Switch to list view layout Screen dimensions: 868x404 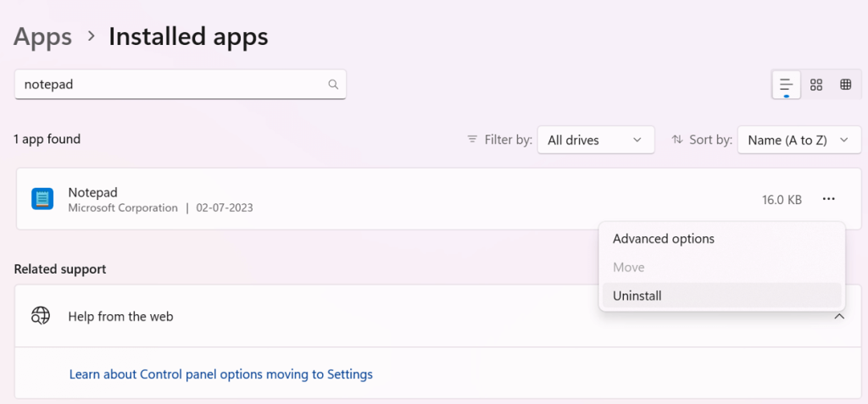787,85
